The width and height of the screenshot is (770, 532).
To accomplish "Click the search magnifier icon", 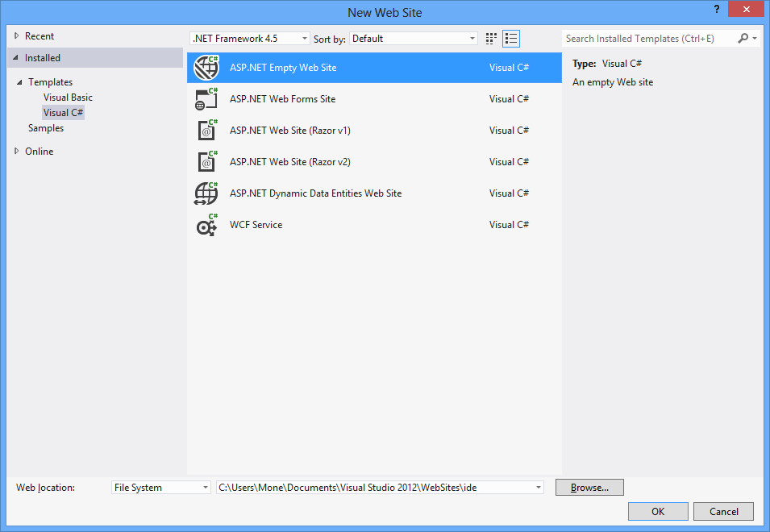I will tap(743, 38).
